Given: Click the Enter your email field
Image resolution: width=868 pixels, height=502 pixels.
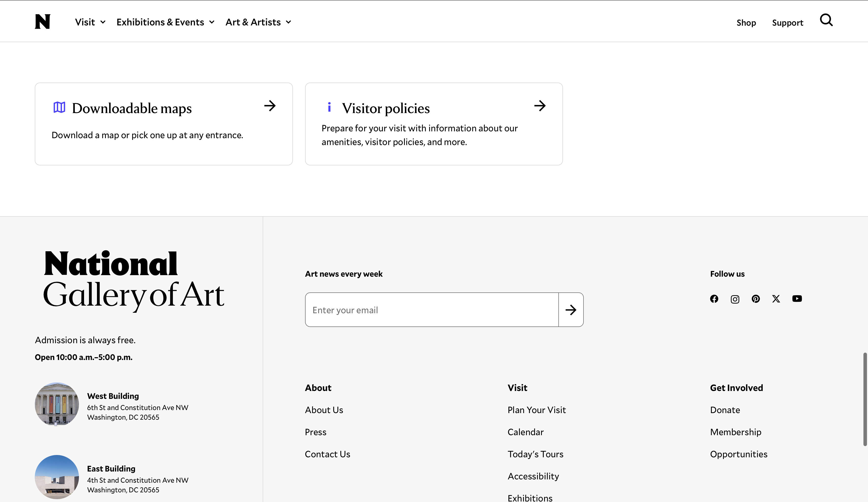Looking at the screenshot, I should [432, 310].
